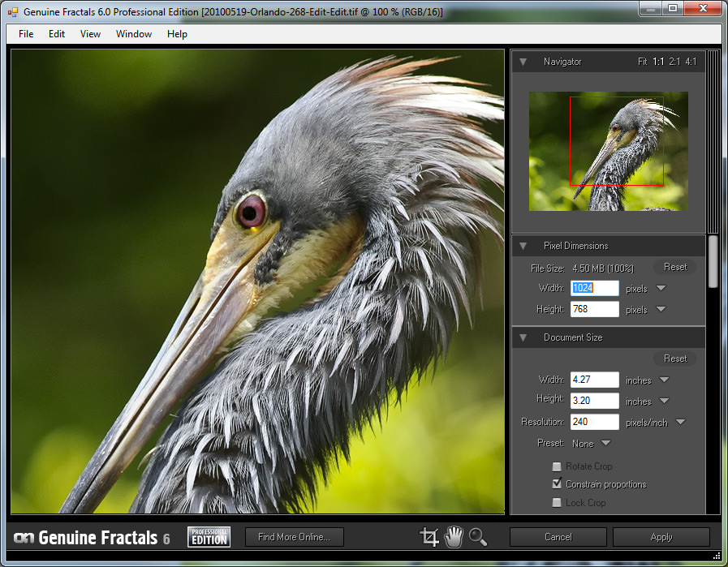Viewport: 728px width, 567px height.
Task: Click the right panel vertical scrollbar
Action: pyautogui.click(x=713, y=261)
